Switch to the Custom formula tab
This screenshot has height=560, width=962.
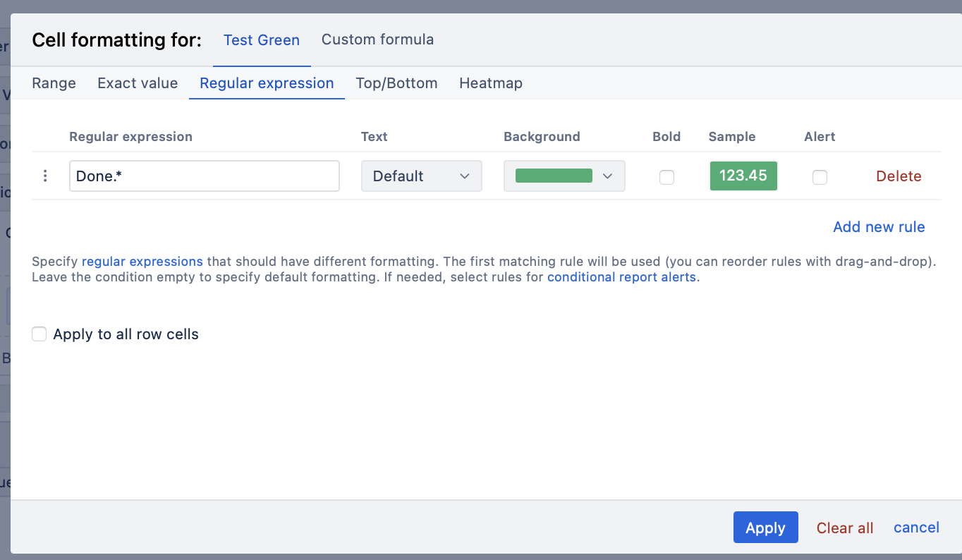coord(377,39)
